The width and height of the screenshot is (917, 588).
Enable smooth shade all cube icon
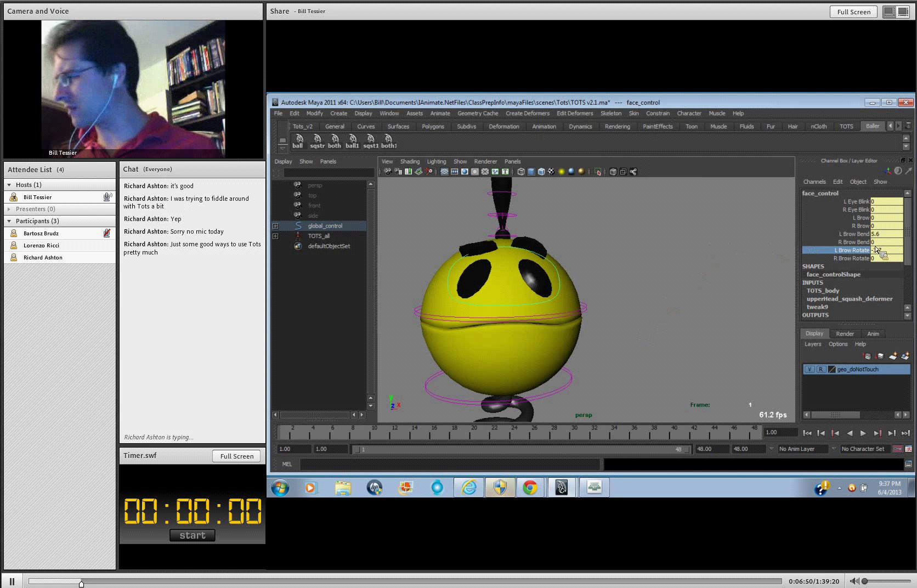tap(531, 172)
